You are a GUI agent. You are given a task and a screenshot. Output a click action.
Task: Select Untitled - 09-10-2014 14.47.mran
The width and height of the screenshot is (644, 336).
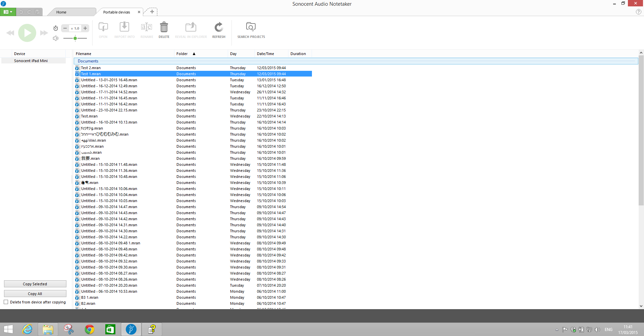tap(109, 207)
